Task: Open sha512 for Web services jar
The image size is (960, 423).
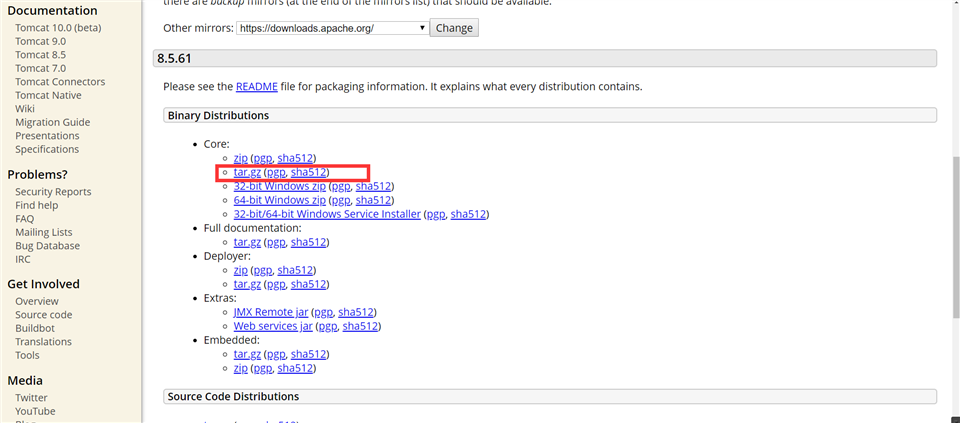Action: click(x=361, y=326)
